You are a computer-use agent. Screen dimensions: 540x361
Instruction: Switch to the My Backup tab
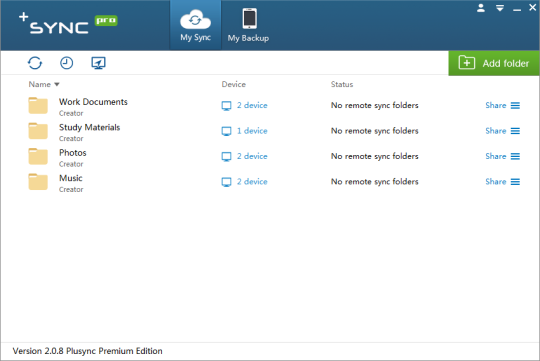(x=248, y=25)
